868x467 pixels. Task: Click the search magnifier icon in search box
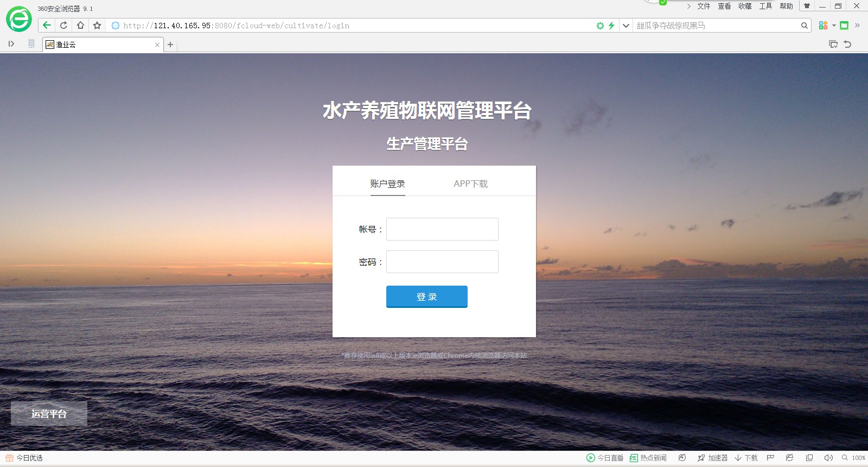coord(805,26)
